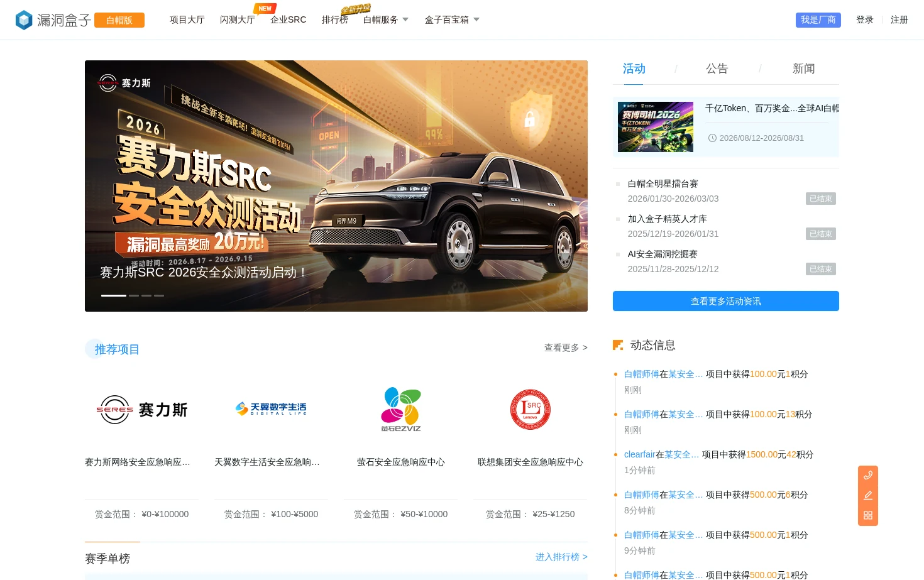Viewport: 924px width, 580px height.
Task: Click 已结束 tag for 白帽全明星擂台赛
Action: [821, 199]
